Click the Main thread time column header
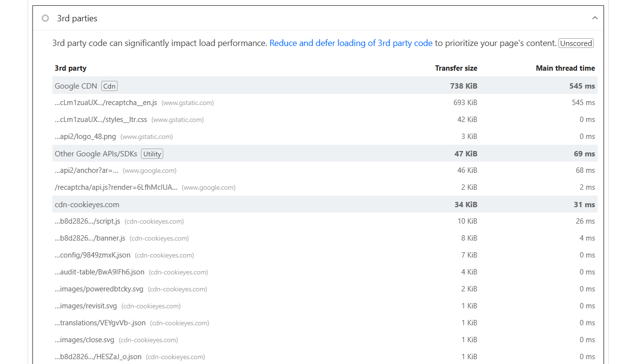 [565, 68]
